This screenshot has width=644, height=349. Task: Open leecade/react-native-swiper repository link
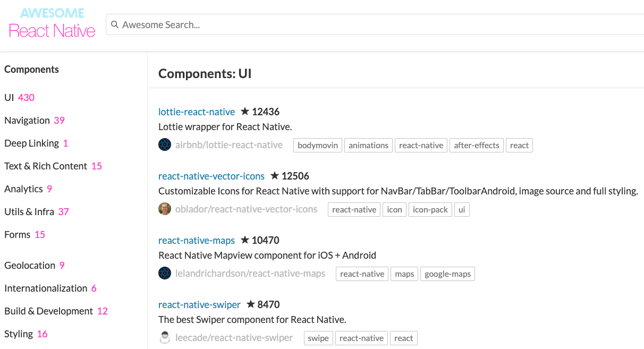[x=234, y=338]
